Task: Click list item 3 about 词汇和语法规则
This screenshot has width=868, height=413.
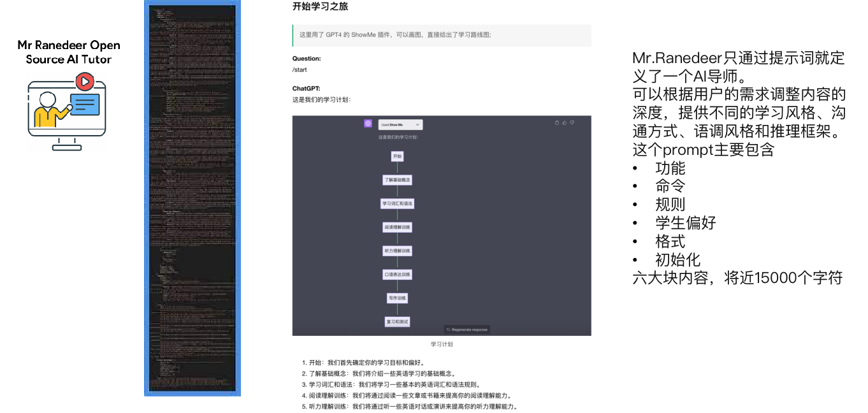Action: tap(391, 384)
